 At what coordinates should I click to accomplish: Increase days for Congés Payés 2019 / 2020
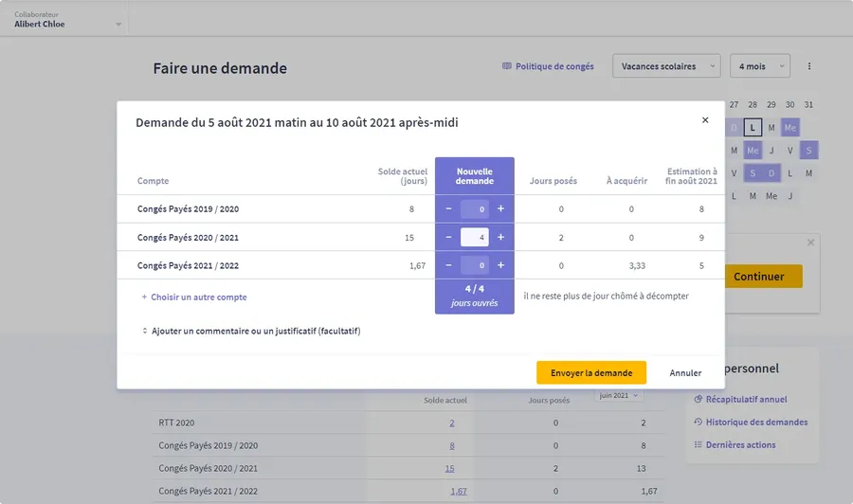500,209
